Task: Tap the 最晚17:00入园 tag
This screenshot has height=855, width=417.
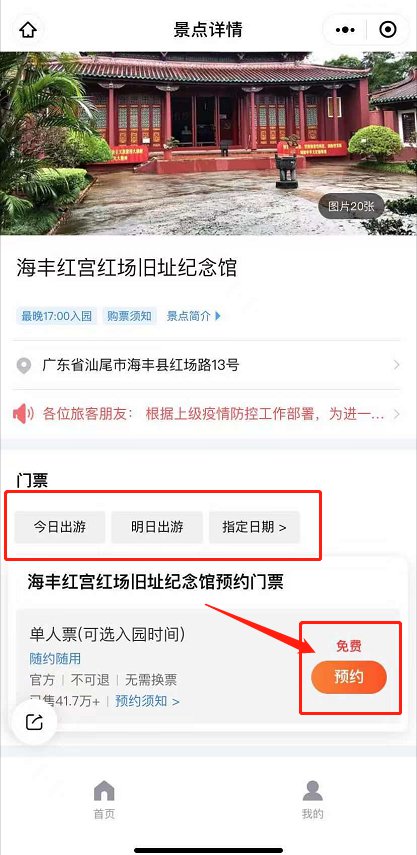Action: [57, 316]
